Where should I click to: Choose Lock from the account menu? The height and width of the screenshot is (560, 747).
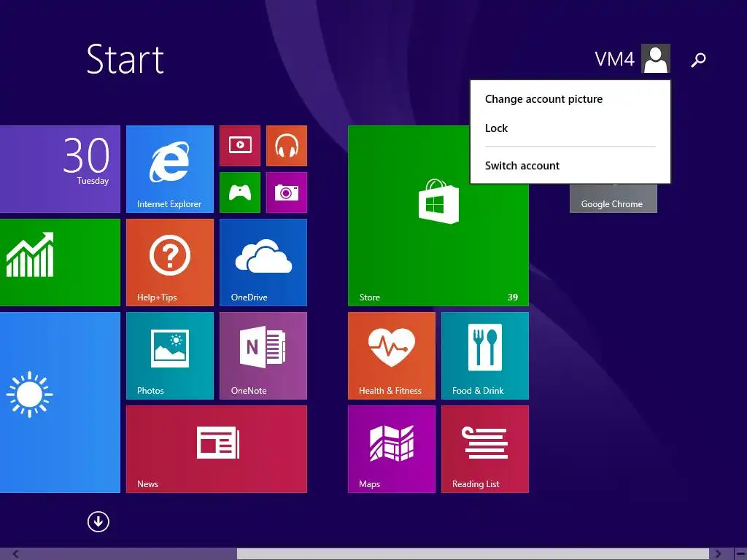click(x=496, y=128)
